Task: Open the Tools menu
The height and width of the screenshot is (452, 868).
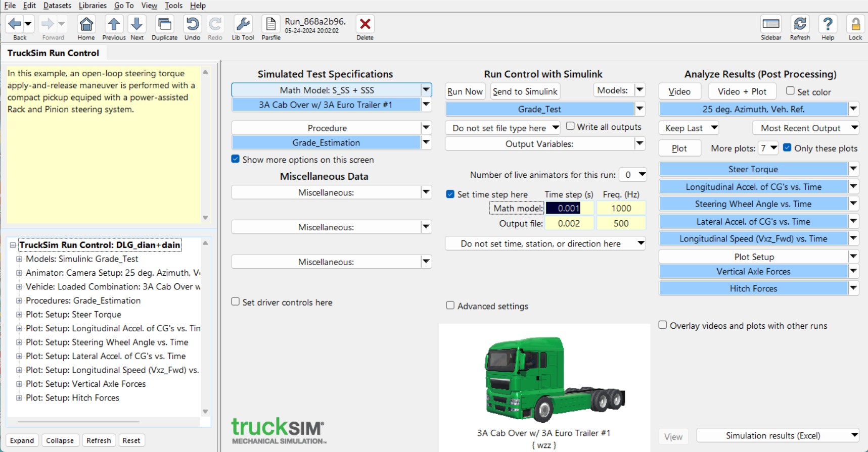Action: tap(173, 6)
